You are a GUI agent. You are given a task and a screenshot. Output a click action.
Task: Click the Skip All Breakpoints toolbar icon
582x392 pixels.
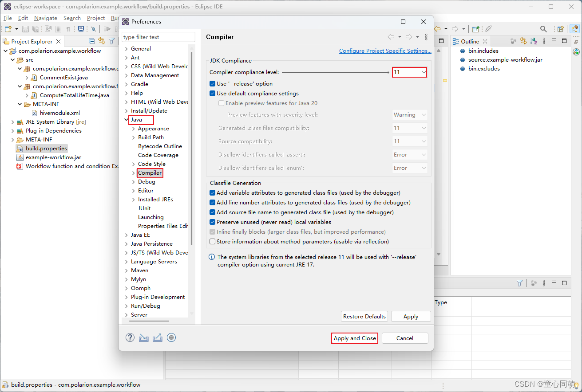click(94, 29)
